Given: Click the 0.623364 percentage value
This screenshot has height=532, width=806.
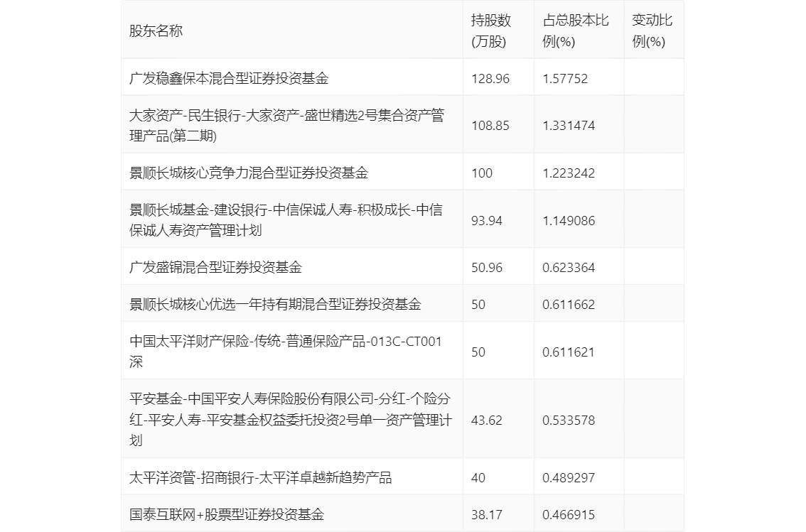Looking at the screenshot, I should click(569, 268).
